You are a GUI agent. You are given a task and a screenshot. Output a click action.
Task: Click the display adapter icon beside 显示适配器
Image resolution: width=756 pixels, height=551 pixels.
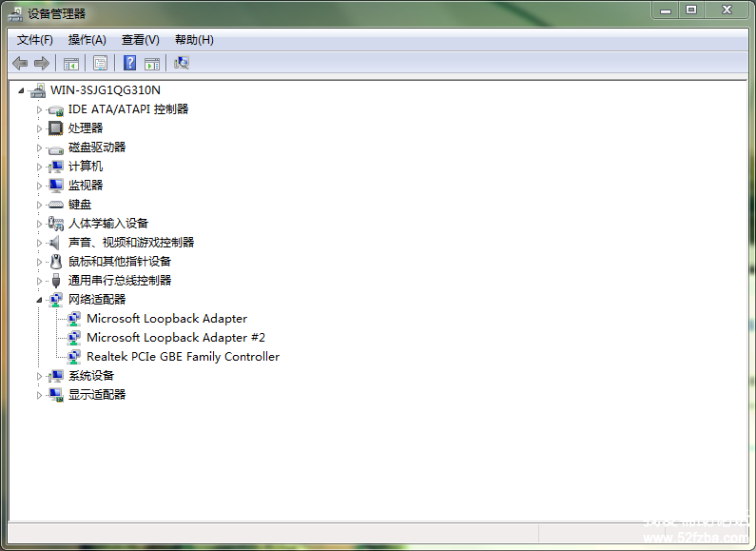[56, 395]
